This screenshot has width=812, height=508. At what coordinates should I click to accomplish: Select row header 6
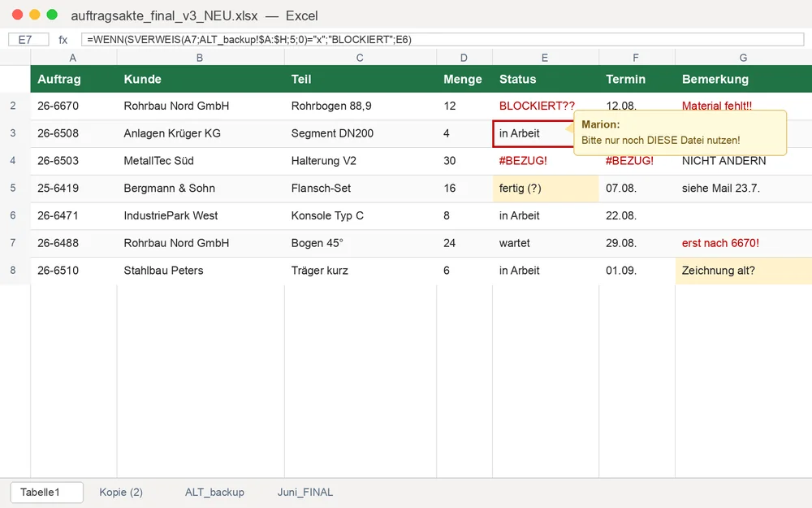15,215
